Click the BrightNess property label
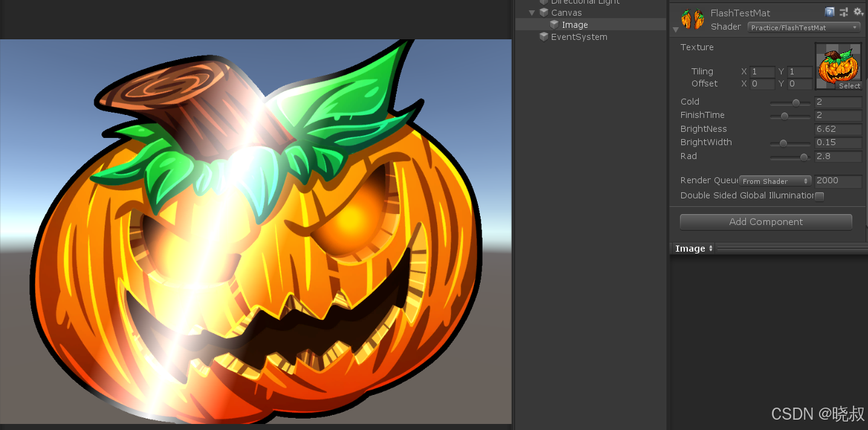Screen dimensions: 868x430 [x=704, y=129]
